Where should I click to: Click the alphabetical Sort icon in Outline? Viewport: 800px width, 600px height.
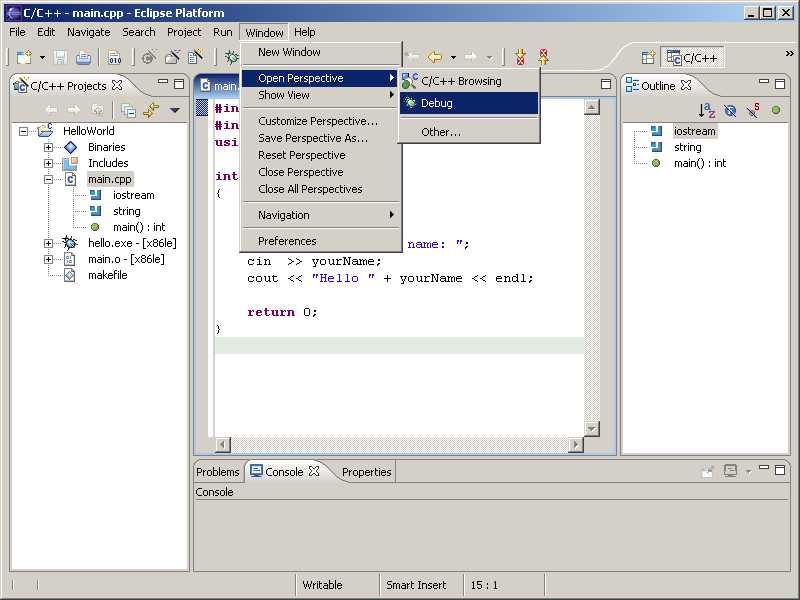pyautogui.click(x=707, y=110)
